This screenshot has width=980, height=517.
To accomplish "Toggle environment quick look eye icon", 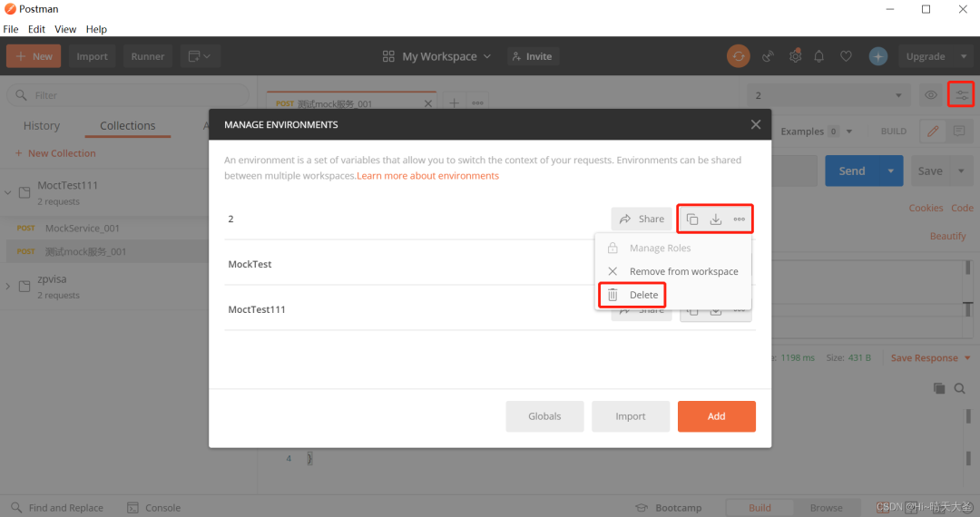I will coord(931,95).
